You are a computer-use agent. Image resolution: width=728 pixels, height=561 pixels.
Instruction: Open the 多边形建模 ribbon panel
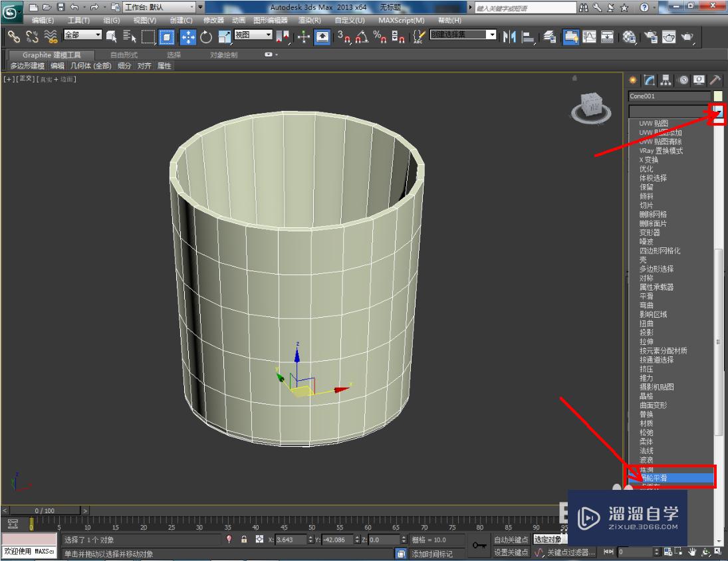tap(27, 66)
